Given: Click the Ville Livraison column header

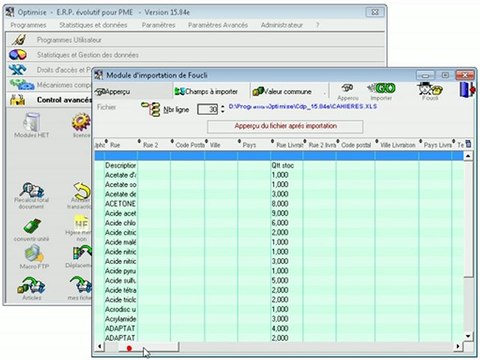Looking at the screenshot, I should point(397,145).
